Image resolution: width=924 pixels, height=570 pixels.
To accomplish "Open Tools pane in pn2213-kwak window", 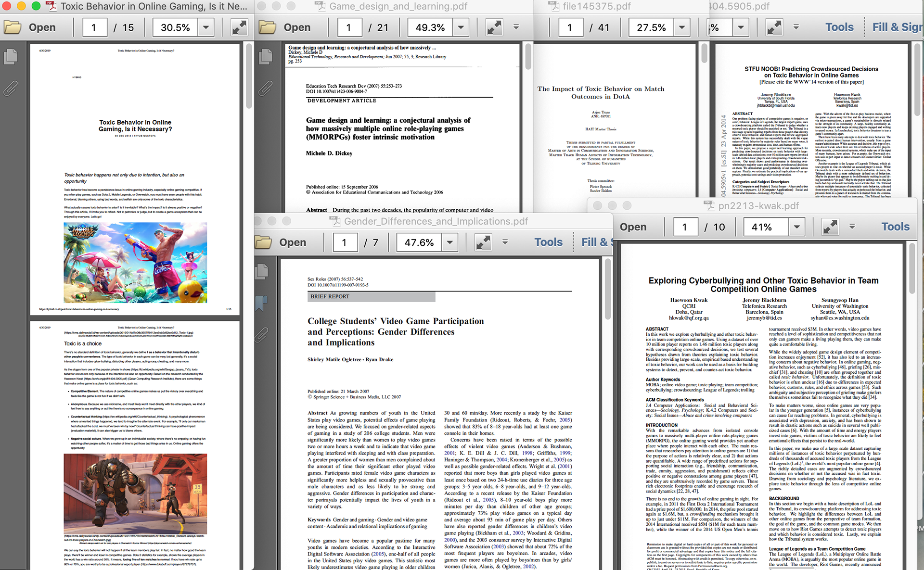I will coord(895,227).
